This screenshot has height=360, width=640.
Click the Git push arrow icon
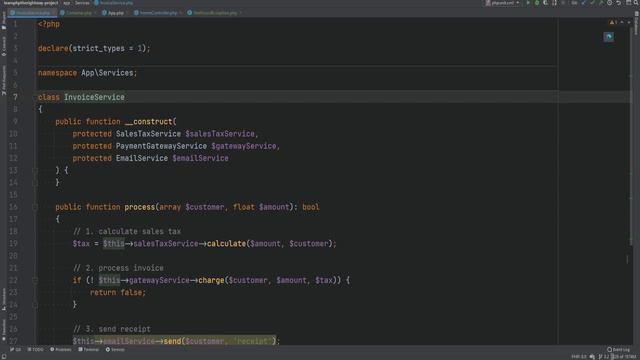pos(601,3)
